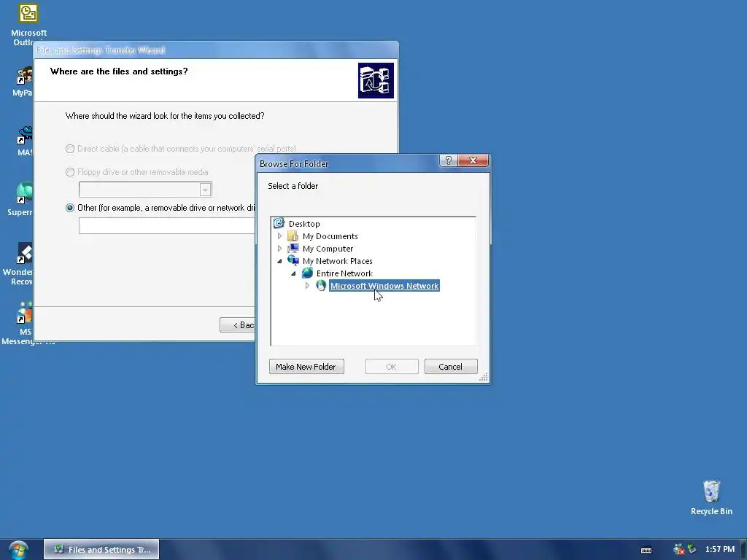Click the greyed OK button
Image resolution: width=747 pixels, height=560 pixels.
(392, 367)
